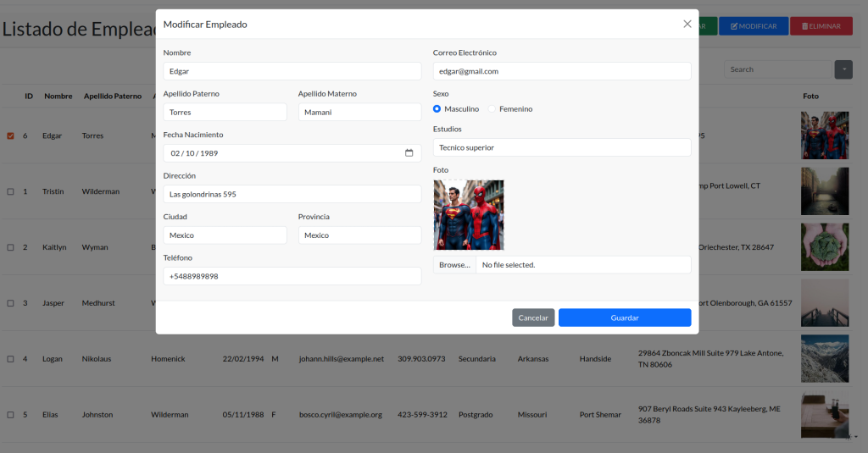The width and height of the screenshot is (868, 453).
Task: Click the MODIFICAR button
Action: pos(754,26)
